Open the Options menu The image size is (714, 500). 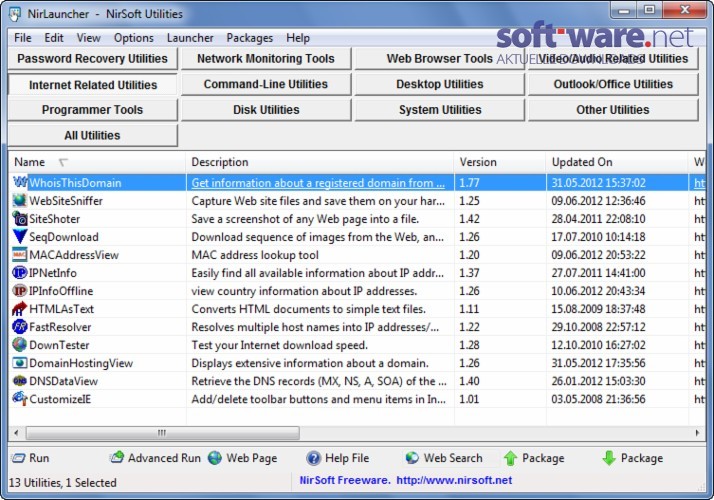point(133,38)
